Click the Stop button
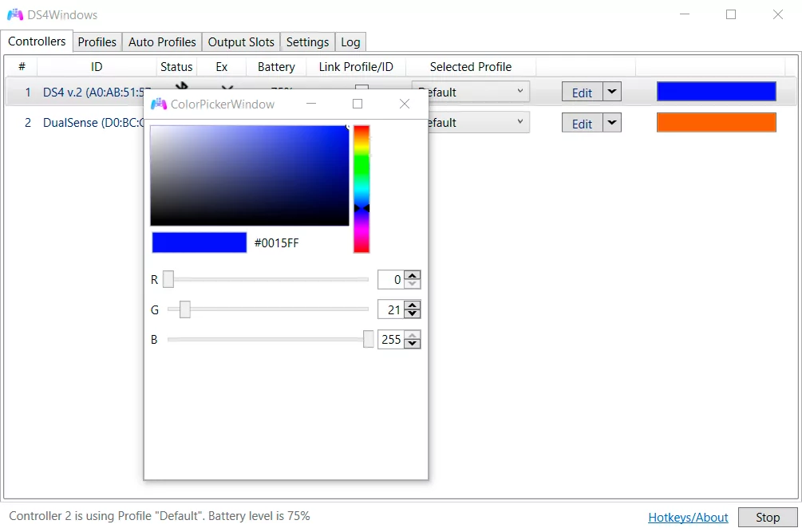The image size is (802, 532). tap(767, 517)
